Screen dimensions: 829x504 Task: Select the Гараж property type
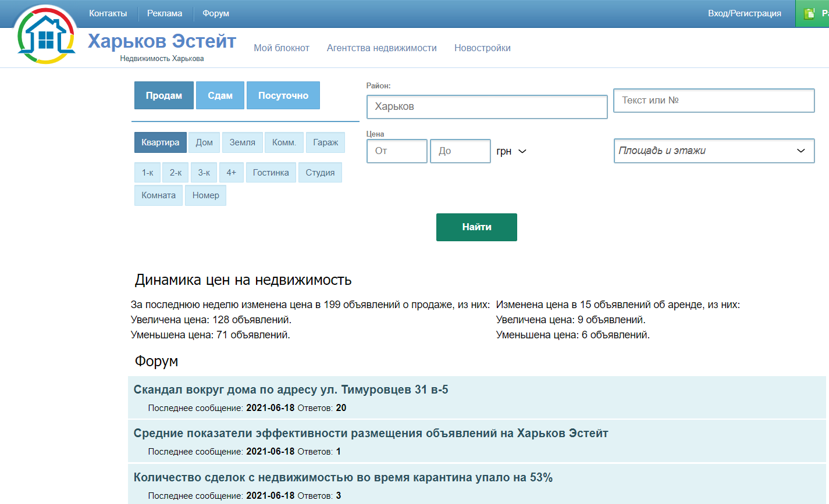[x=326, y=142]
